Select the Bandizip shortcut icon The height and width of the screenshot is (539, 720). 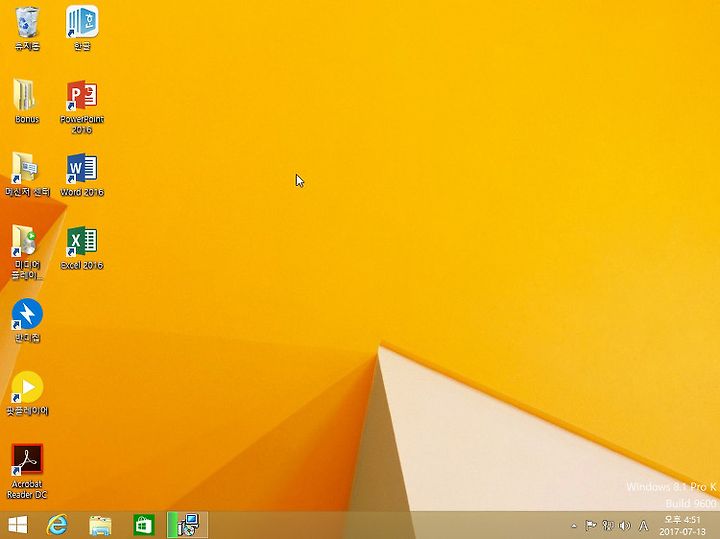[27, 320]
